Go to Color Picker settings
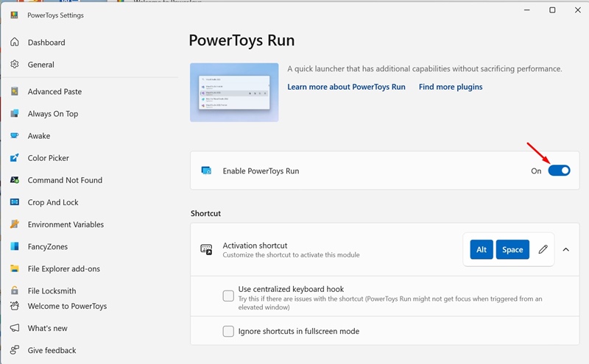 tap(49, 158)
